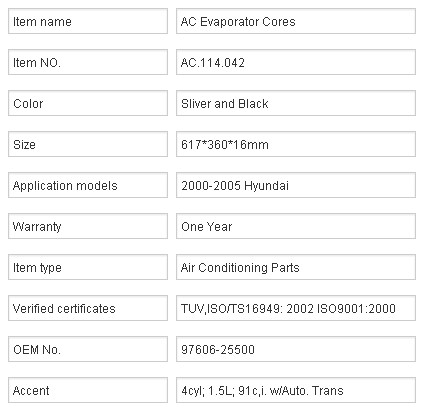Image resolution: width=428 pixels, height=413 pixels.
Task: Select the AC.114.042 value field
Action: (296, 62)
